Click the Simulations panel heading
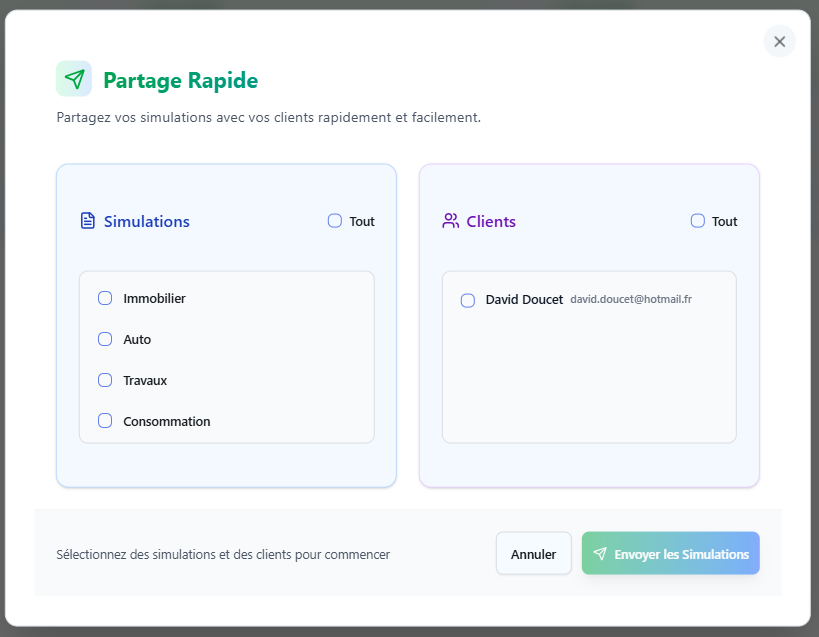The image size is (819, 637). point(146,221)
